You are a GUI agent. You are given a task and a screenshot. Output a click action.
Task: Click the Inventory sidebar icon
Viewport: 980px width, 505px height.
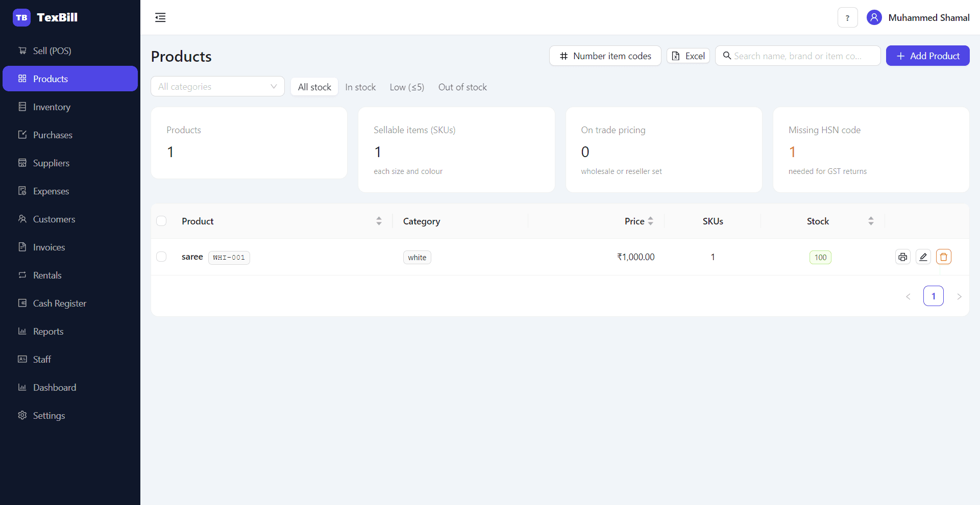click(22, 107)
